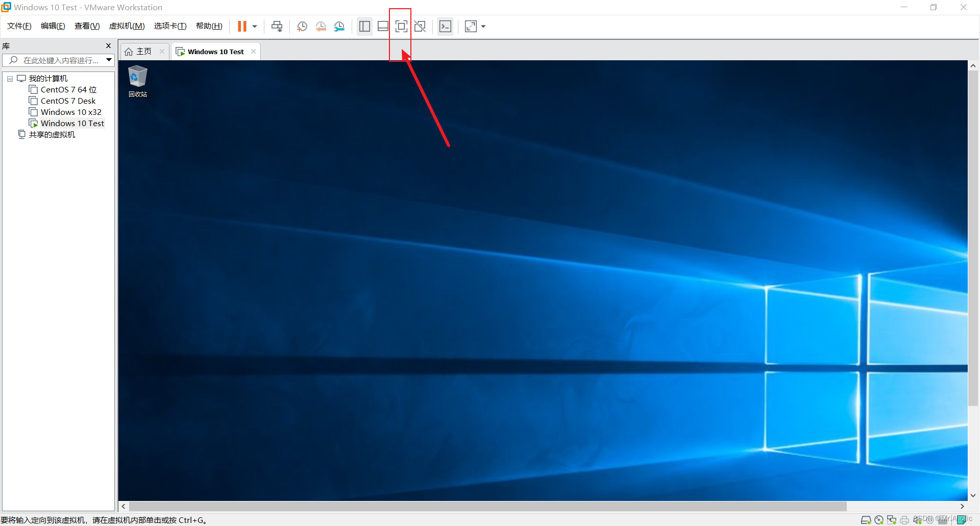980x526 pixels.
Task: Collapse the 我的计算机 tree node
Action: pyautogui.click(x=10, y=79)
